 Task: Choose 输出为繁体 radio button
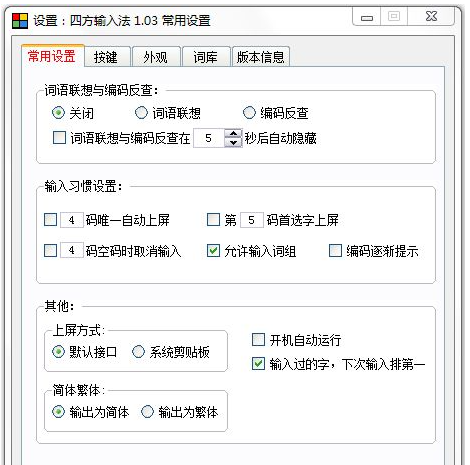click(147, 412)
